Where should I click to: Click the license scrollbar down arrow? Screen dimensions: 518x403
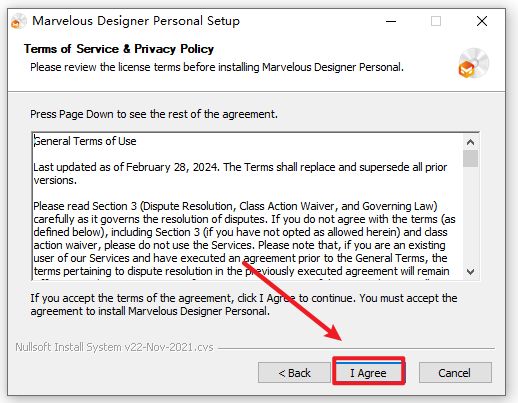470,272
